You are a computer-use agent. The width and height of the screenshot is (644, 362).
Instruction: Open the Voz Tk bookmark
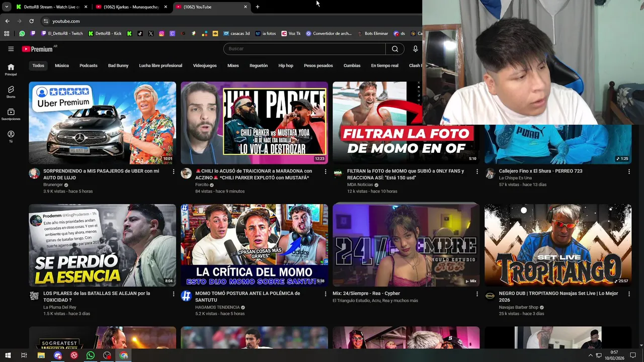click(x=291, y=33)
